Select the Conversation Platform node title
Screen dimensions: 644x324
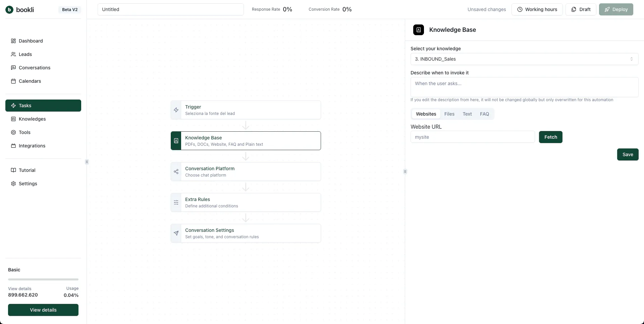point(210,169)
